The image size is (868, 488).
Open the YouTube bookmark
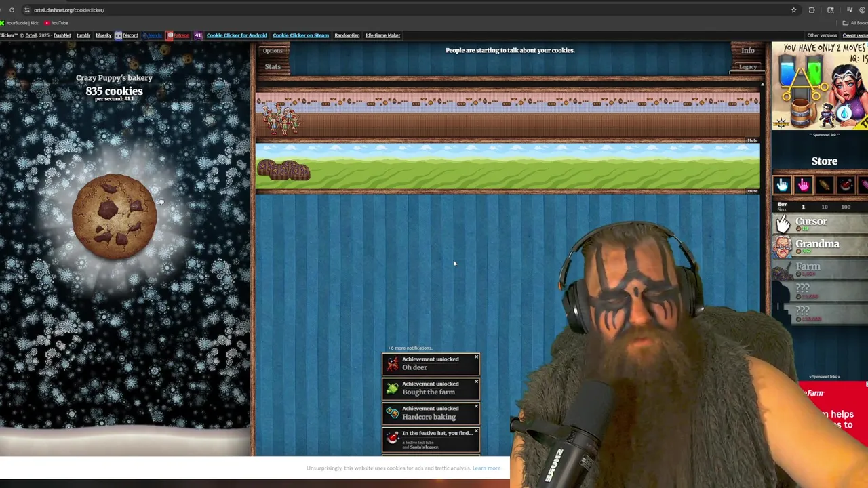point(56,23)
